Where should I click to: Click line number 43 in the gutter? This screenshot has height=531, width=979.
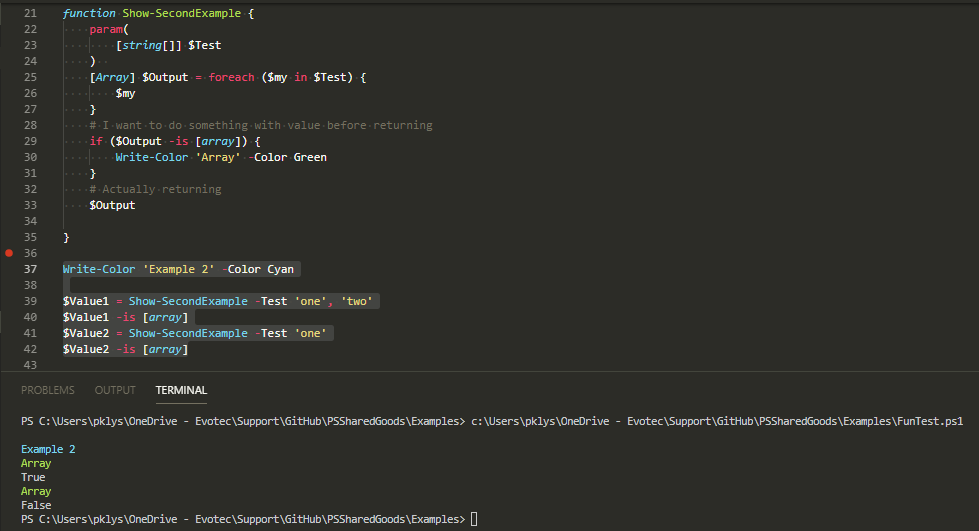coord(29,366)
